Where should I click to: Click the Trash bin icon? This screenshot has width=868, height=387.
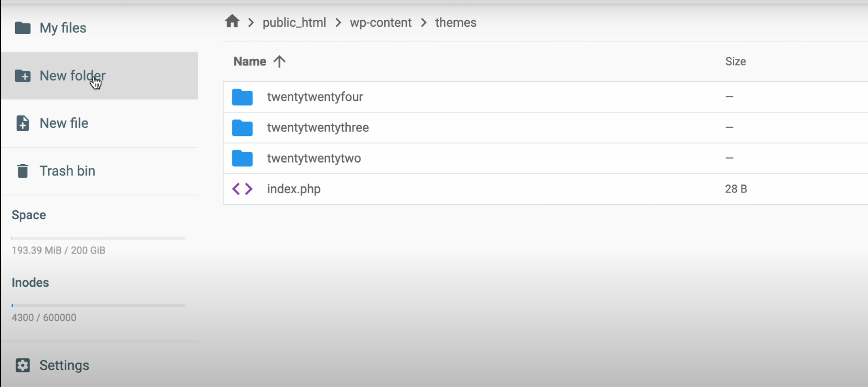tap(23, 171)
